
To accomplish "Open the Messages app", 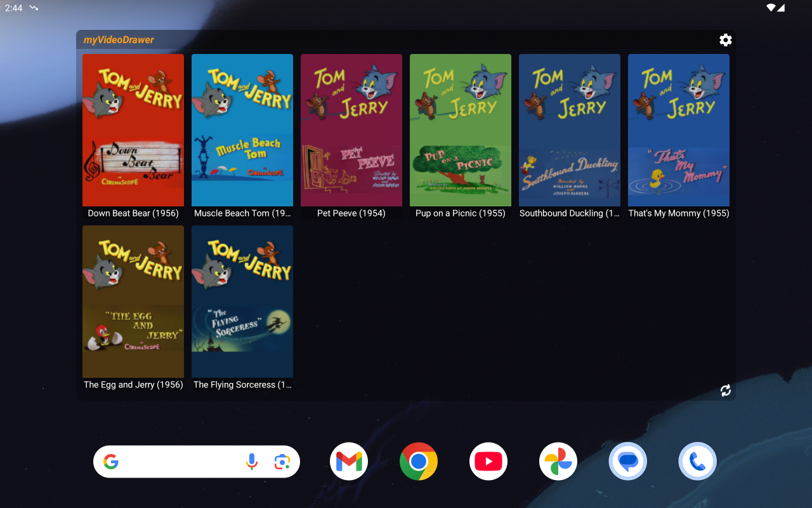I will click(x=628, y=462).
